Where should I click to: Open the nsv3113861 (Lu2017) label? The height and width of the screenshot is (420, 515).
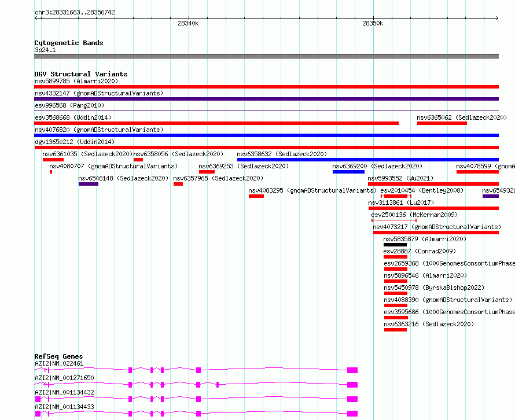[401, 202]
